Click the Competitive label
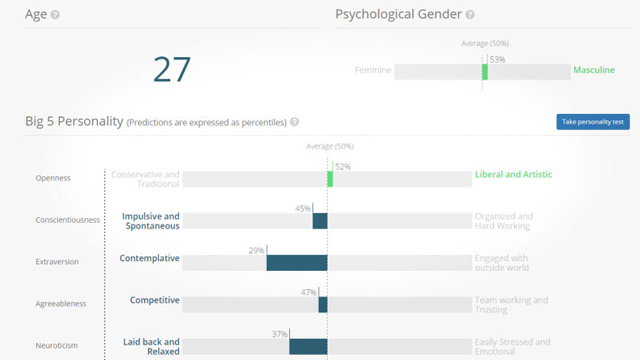This screenshot has height=360, width=640. click(x=155, y=300)
